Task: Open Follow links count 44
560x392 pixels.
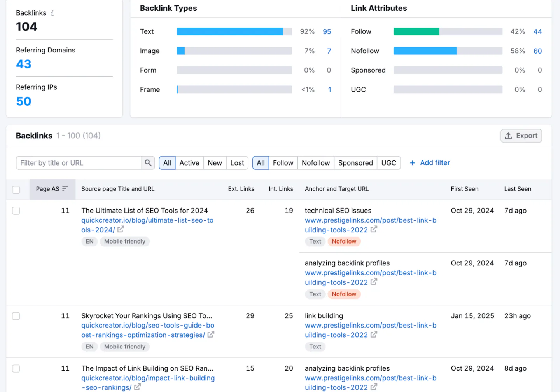Action: click(x=537, y=31)
